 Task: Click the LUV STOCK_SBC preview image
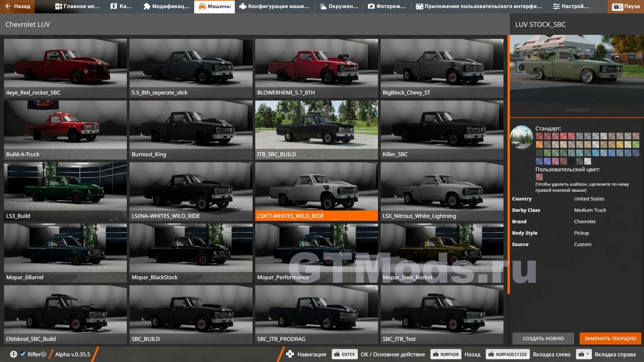pyautogui.click(x=577, y=68)
